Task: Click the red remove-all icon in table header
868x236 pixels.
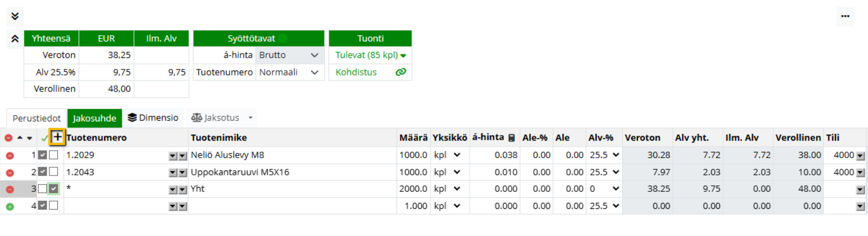Action: point(9,138)
